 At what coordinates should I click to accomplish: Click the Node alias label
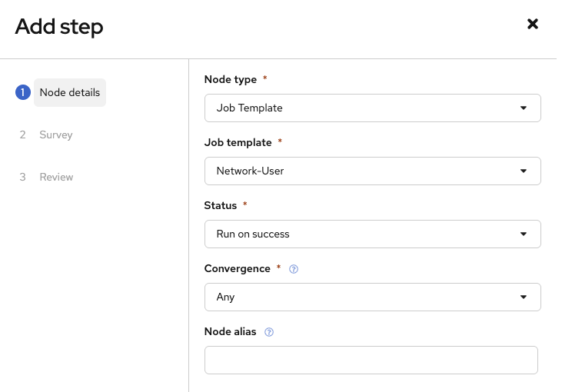[230, 331]
